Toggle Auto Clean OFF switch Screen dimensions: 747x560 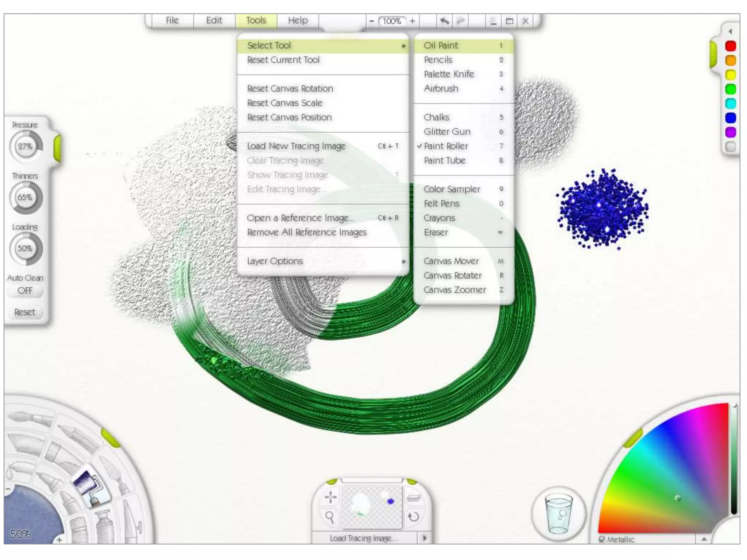(25, 291)
